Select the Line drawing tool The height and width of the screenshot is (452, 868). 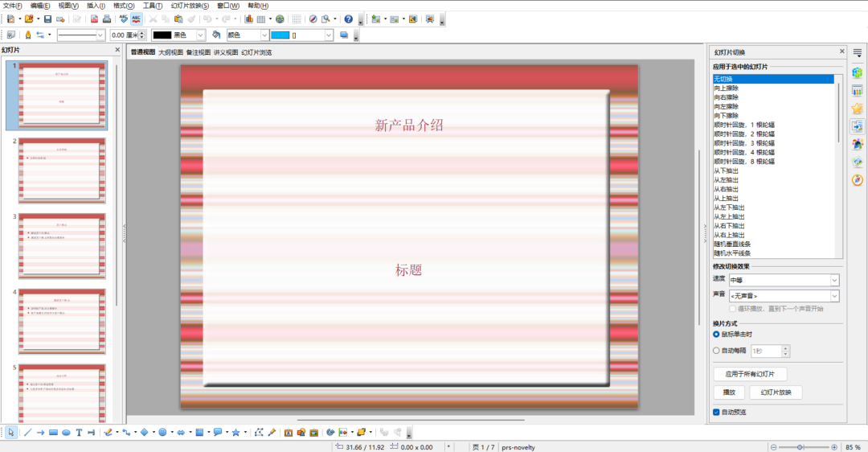click(27, 432)
